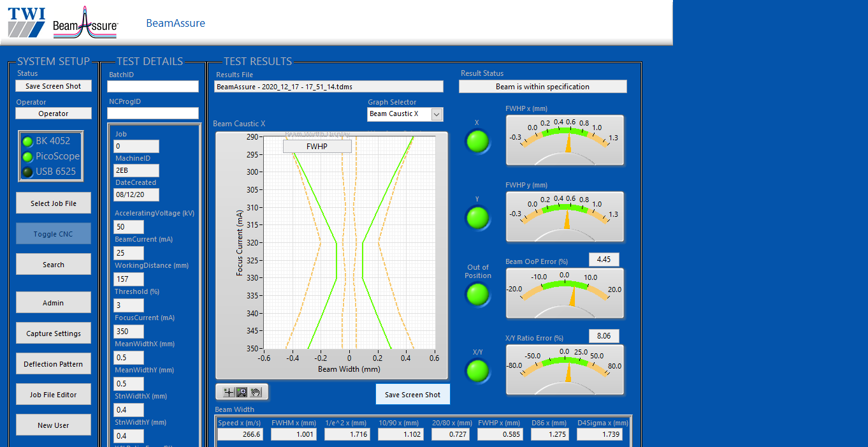Click the Operator field

[54, 114]
